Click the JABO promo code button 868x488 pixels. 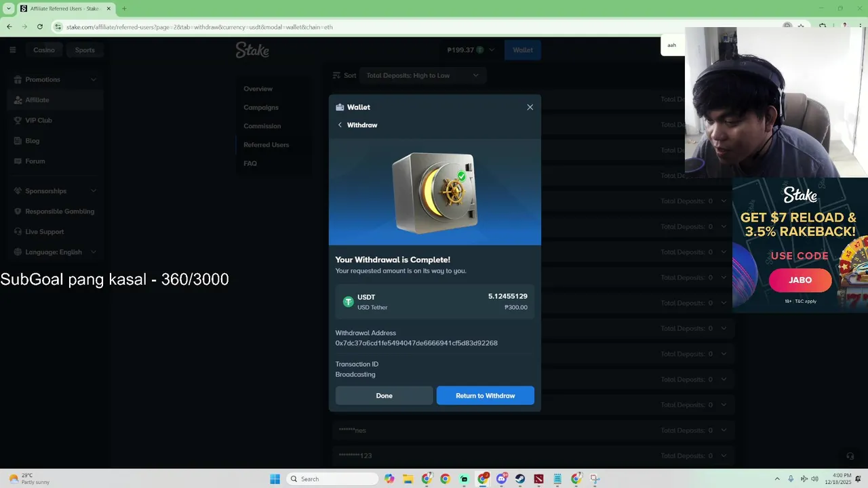(800, 280)
